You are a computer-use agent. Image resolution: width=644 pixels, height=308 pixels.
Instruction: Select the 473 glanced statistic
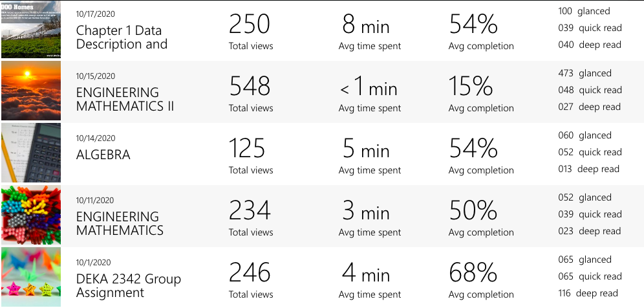pyautogui.click(x=585, y=73)
